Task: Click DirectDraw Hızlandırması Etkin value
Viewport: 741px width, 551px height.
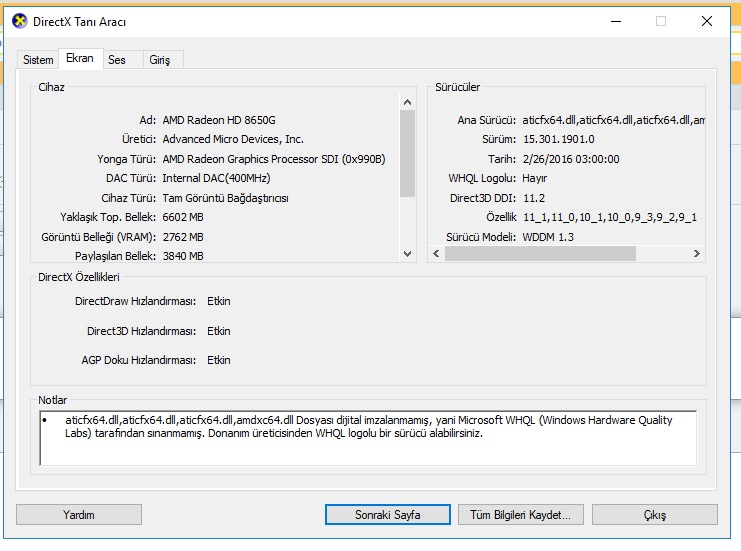Action: tap(219, 301)
